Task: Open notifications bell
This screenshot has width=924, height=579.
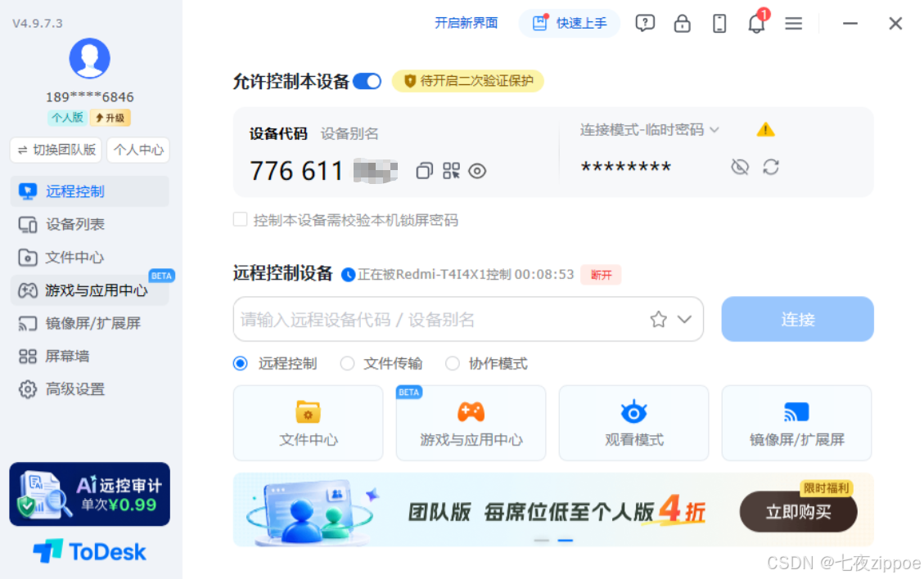Action: (757, 22)
